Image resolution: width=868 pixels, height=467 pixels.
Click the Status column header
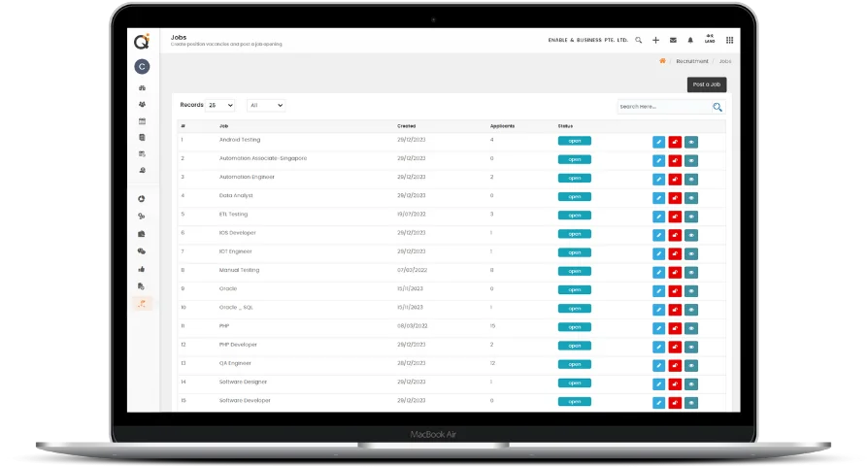[565, 126]
